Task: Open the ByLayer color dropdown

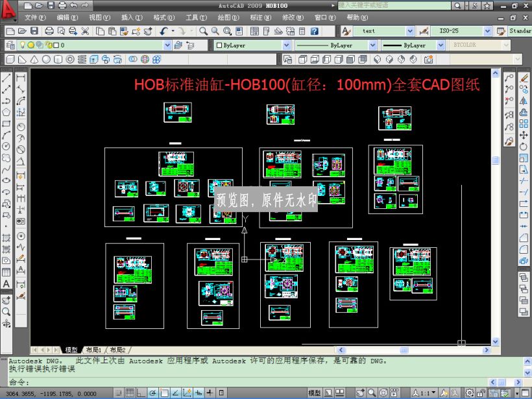Action: click(x=286, y=45)
